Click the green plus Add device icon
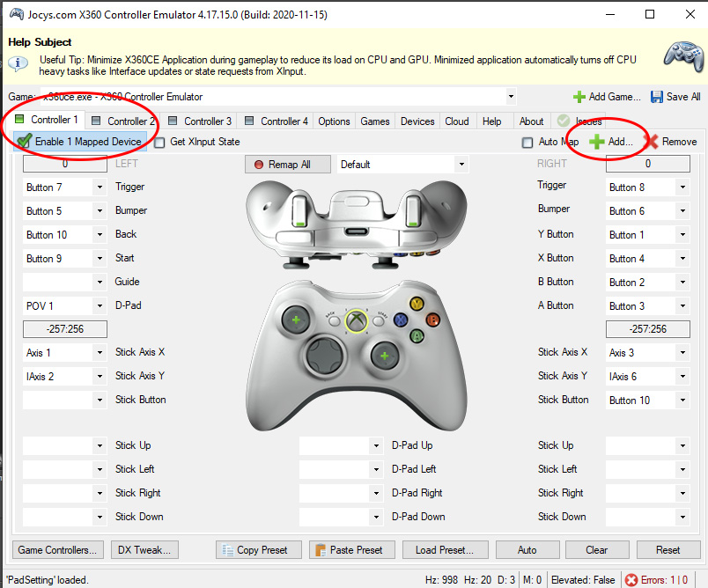Image resolution: width=708 pixels, height=588 pixels. (x=596, y=142)
